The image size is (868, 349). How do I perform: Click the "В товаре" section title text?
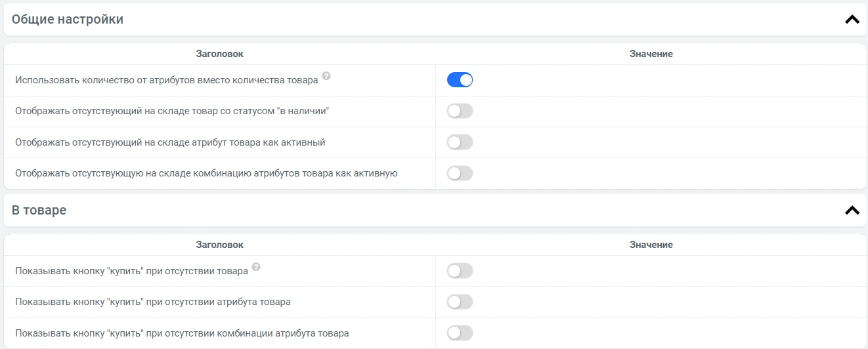(39, 211)
